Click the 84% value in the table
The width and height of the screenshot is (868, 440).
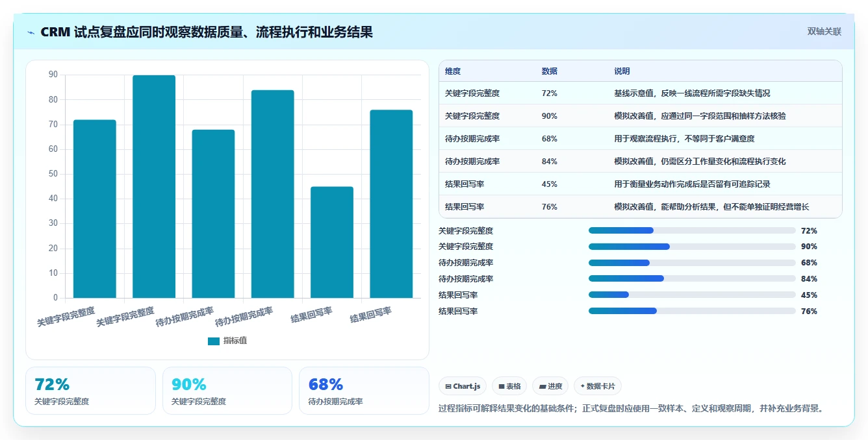pos(549,162)
